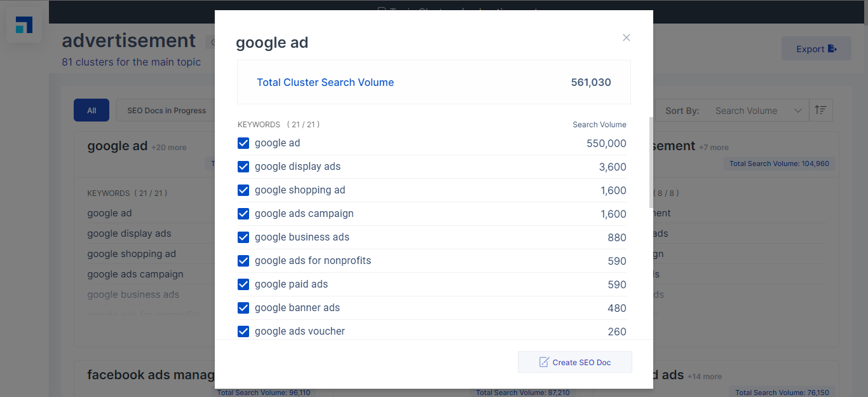
Task: Click the Total Search Volume: 76,150 badge
Action: tap(782, 393)
